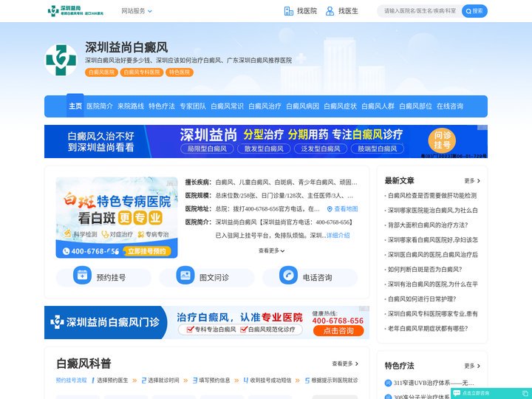The height and width of the screenshot is (399, 532).
Task: Click the 找医生 doctor icon
Action: point(330,11)
